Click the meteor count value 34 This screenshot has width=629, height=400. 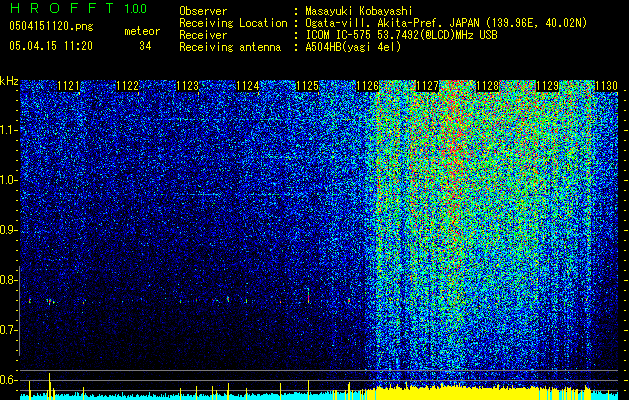click(145, 46)
